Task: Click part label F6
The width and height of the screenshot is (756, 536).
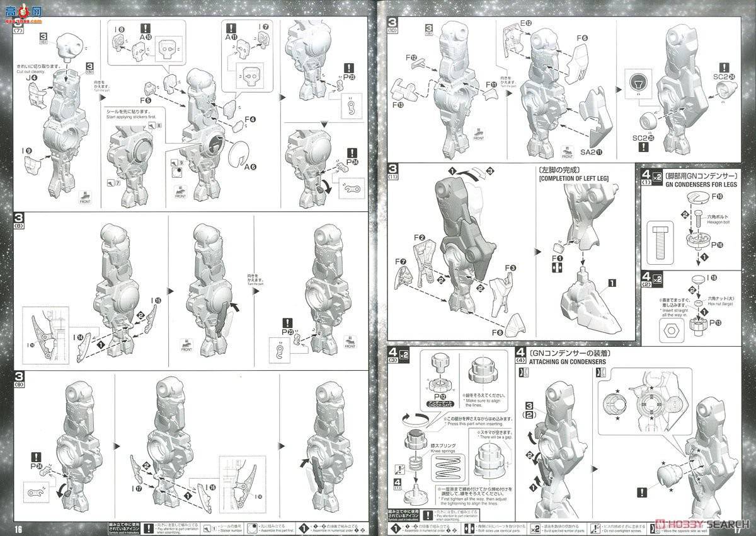Action: 581,38
